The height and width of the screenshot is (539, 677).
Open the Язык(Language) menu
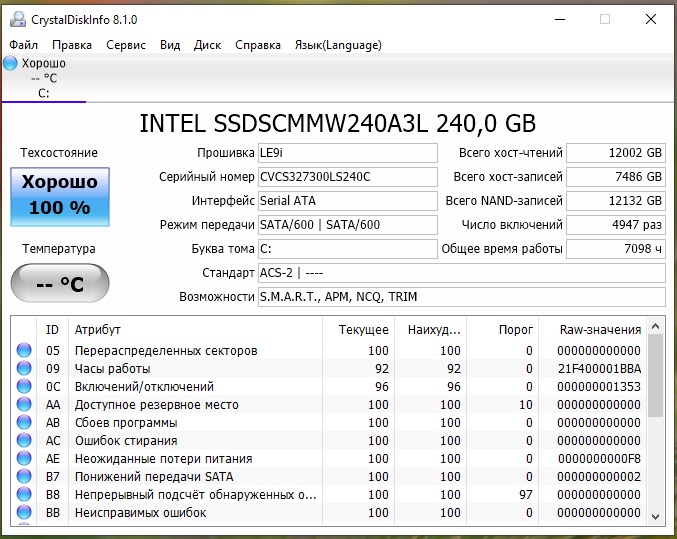pos(338,45)
